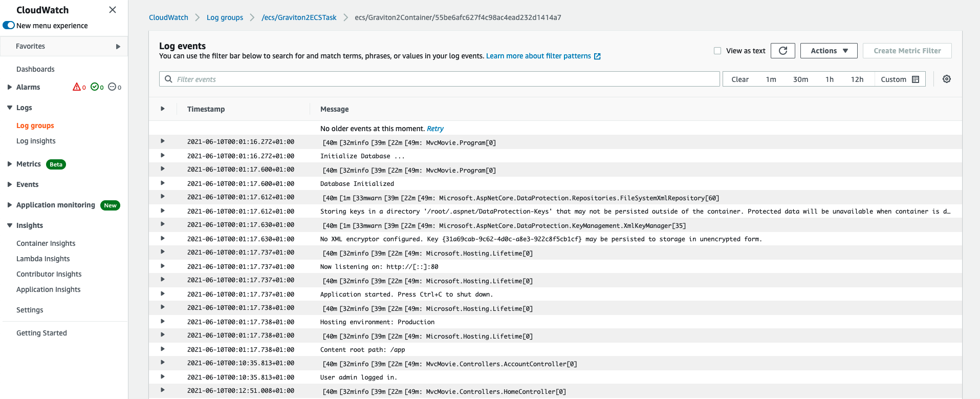Open Learn more about filter patterns link
Screen dimensions: 980x399
(x=538, y=56)
